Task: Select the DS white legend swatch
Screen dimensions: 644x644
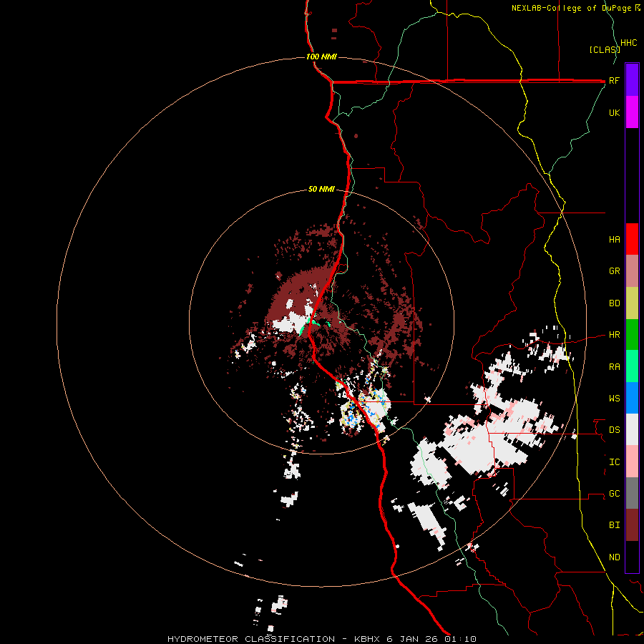Action: pyautogui.click(x=632, y=429)
